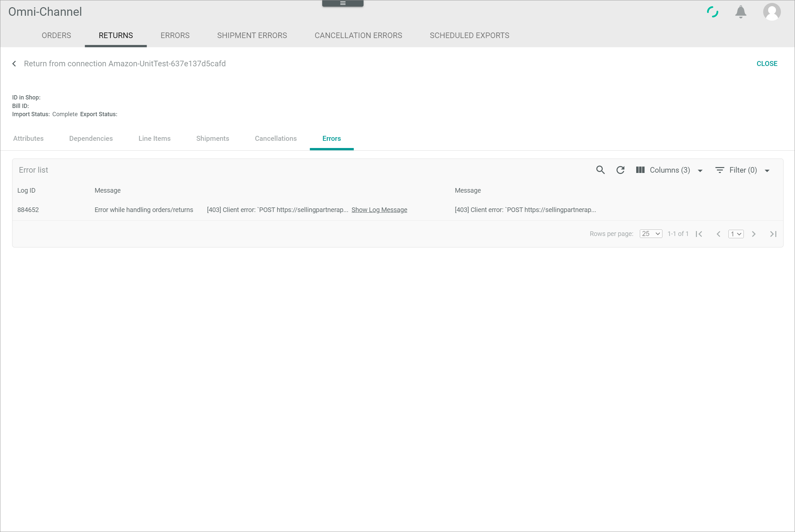Click the Filter (0) label

click(743, 170)
